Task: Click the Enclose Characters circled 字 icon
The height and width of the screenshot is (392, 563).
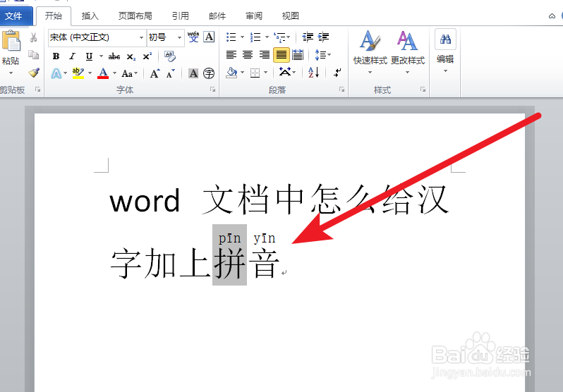Action: pos(209,73)
